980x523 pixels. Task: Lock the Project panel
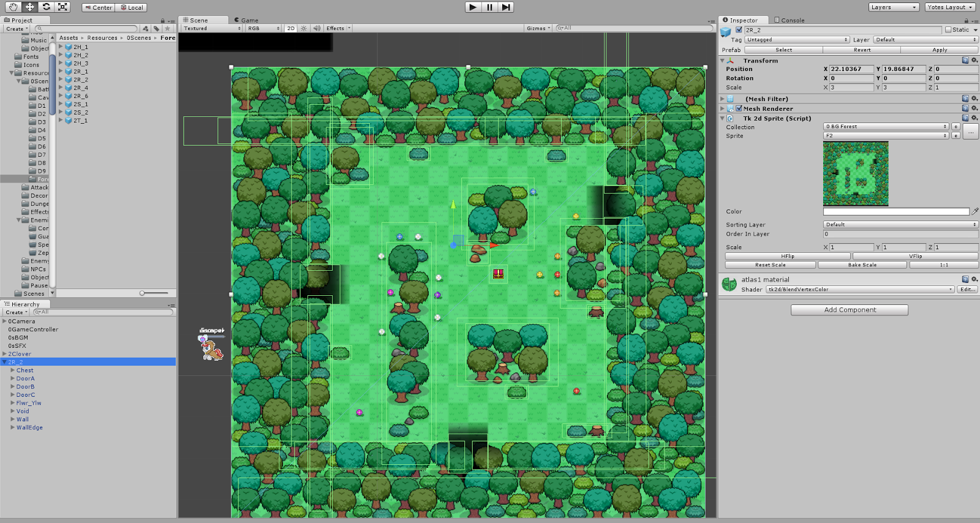click(x=163, y=20)
